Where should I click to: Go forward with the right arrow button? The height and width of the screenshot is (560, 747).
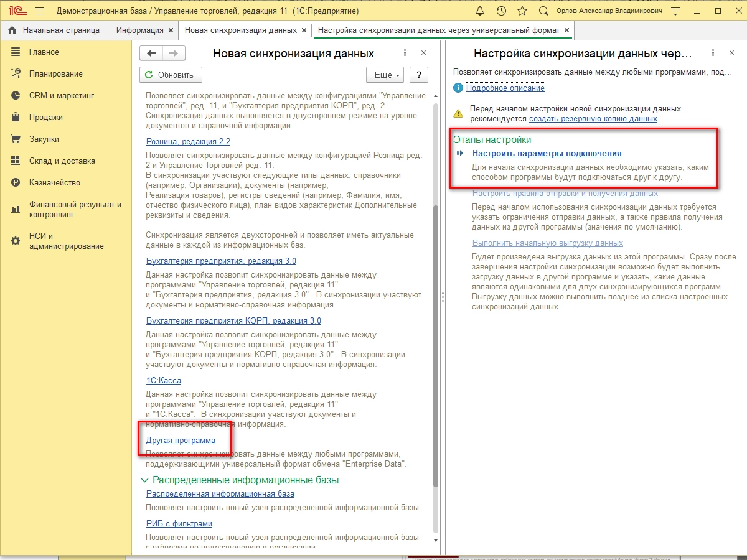click(174, 54)
